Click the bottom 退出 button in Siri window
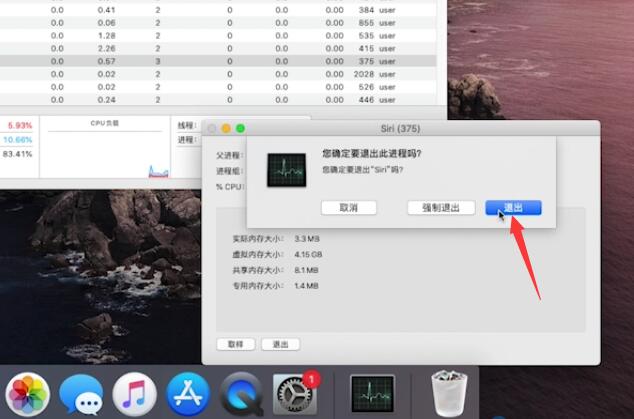The width and height of the screenshot is (634, 419). click(x=281, y=344)
